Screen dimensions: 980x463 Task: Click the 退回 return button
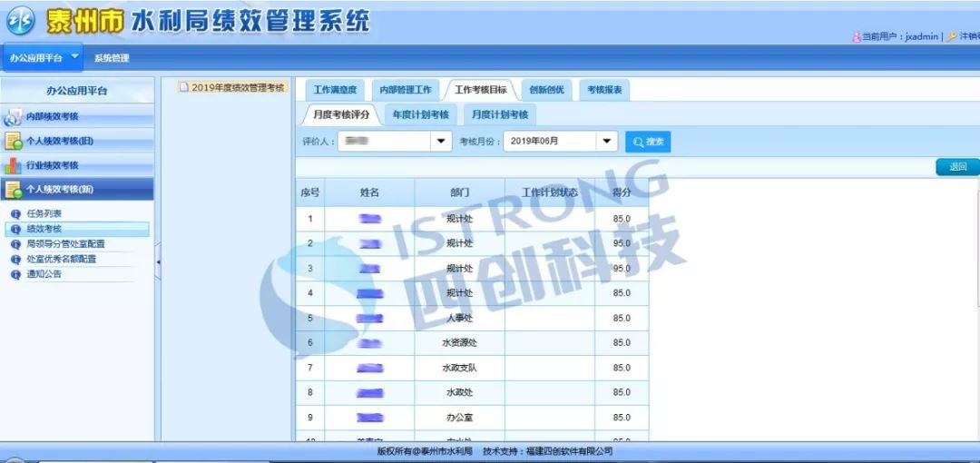pos(957,167)
